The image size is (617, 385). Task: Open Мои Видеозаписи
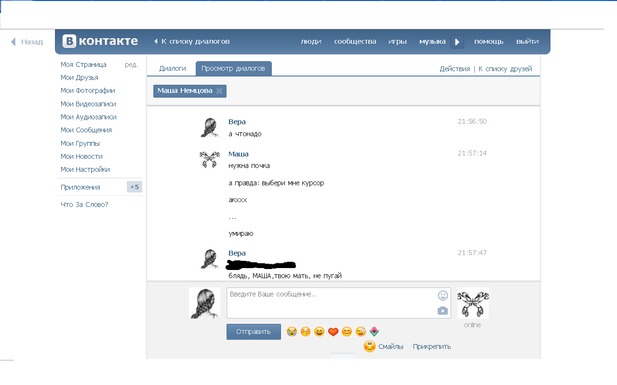coord(88,104)
